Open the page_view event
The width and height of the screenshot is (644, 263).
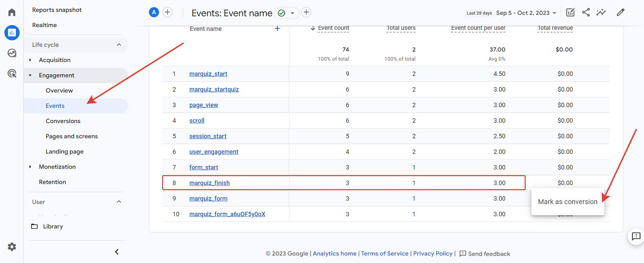(x=203, y=105)
